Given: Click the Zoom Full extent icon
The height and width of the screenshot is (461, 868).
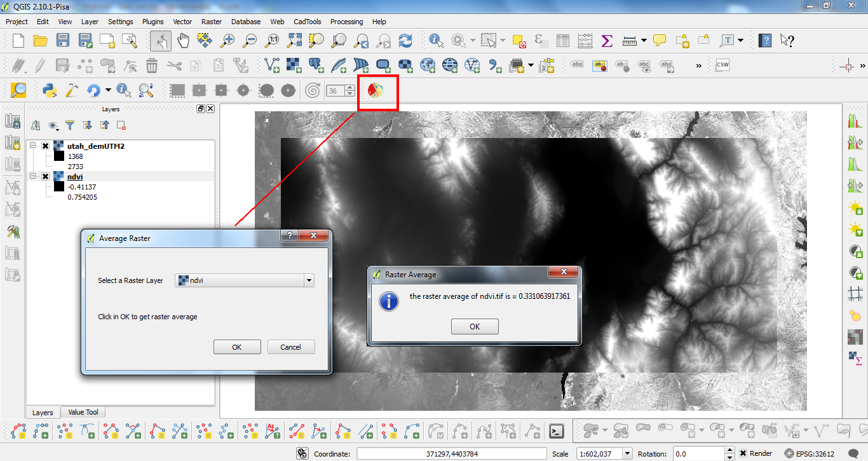Looking at the screenshot, I should point(294,41).
